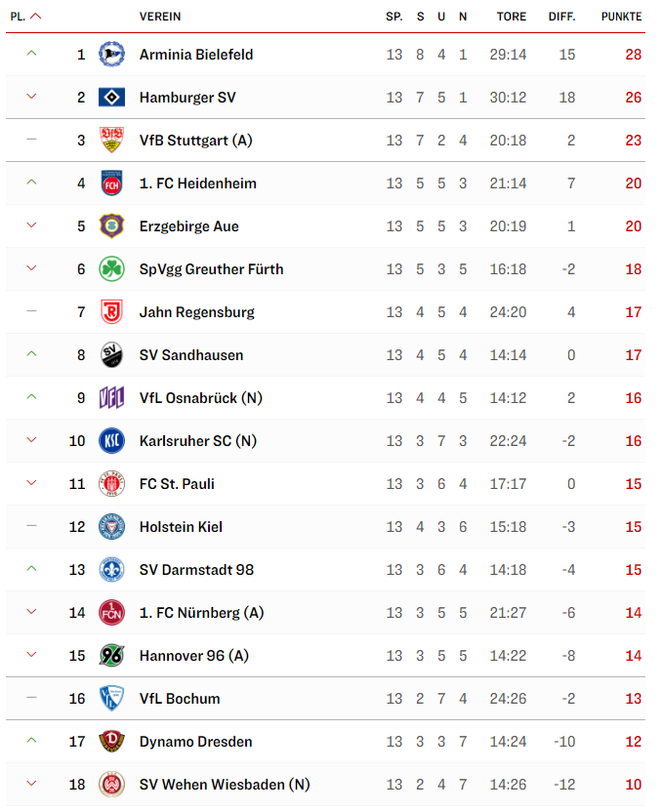The image size is (662, 812).
Task: Click the VfL Osnabrück purple logo
Action: pyautogui.click(x=111, y=398)
